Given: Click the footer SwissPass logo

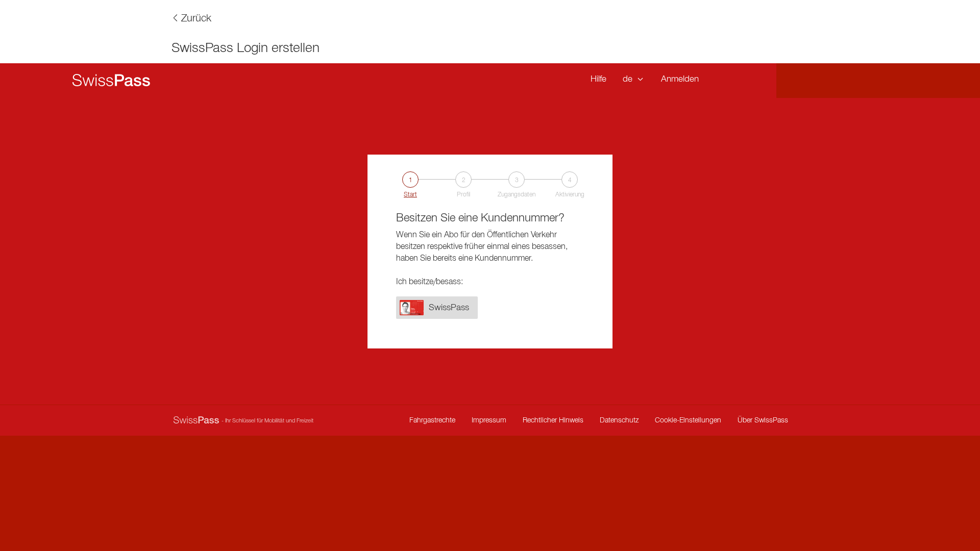Looking at the screenshot, I should (x=196, y=420).
